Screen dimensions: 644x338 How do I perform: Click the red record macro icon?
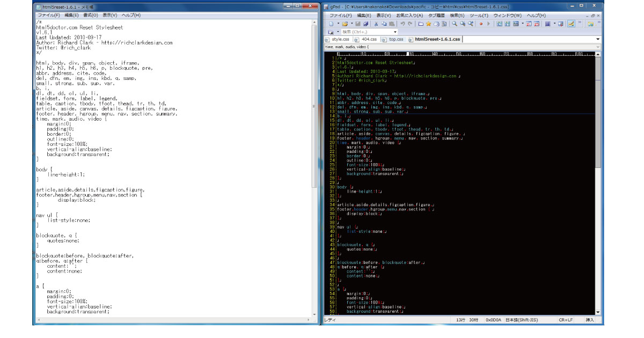(x=481, y=24)
